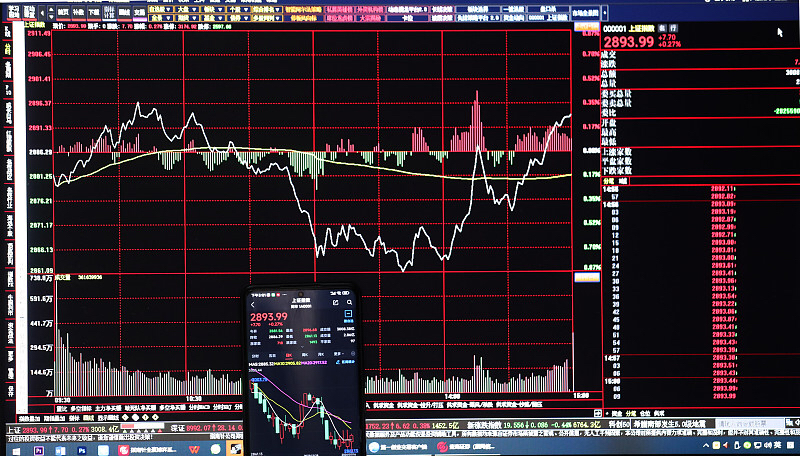Open the 大盘 dropdown menu
Screen dimensions: 800x456
[186, 9]
